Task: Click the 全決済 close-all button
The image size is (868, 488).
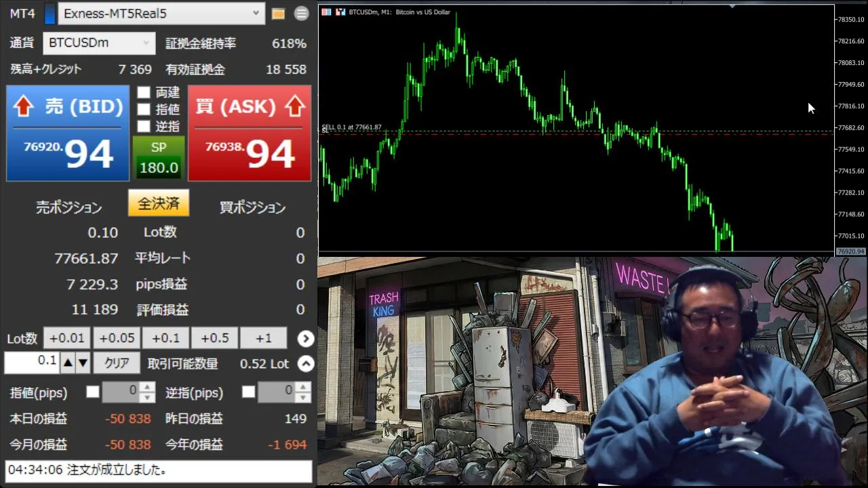Action: 159,203
